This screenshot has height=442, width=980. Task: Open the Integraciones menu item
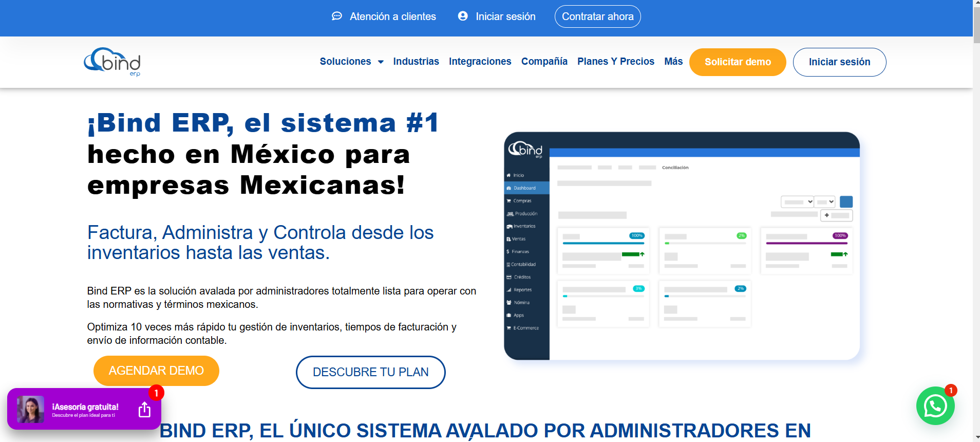click(480, 62)
